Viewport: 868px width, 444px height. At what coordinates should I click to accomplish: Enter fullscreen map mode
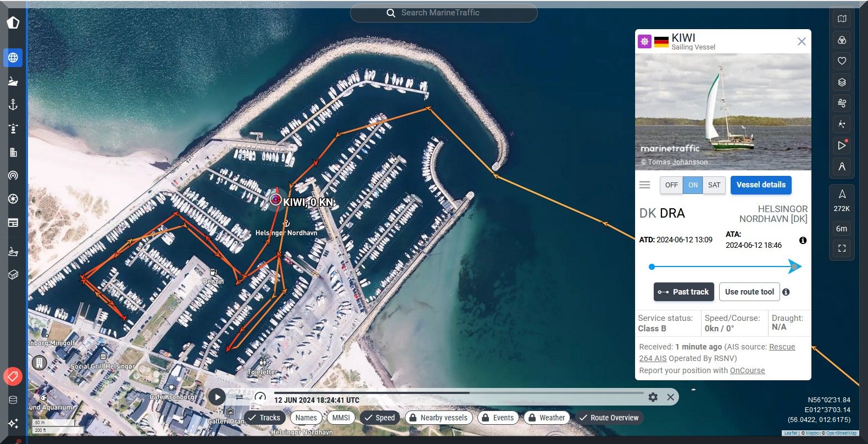click(842, 248)
